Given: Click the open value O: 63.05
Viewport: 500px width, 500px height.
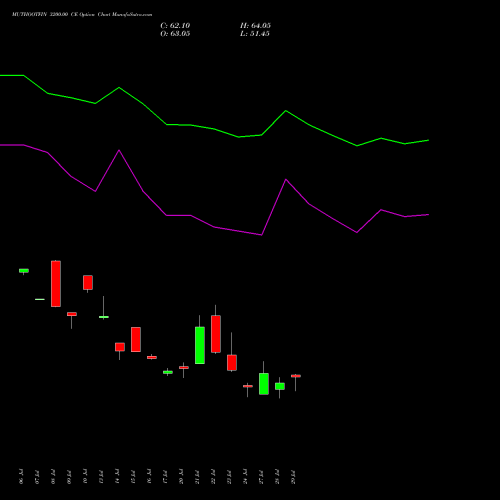Looking at the screenshot, I should tap(175, 34).
